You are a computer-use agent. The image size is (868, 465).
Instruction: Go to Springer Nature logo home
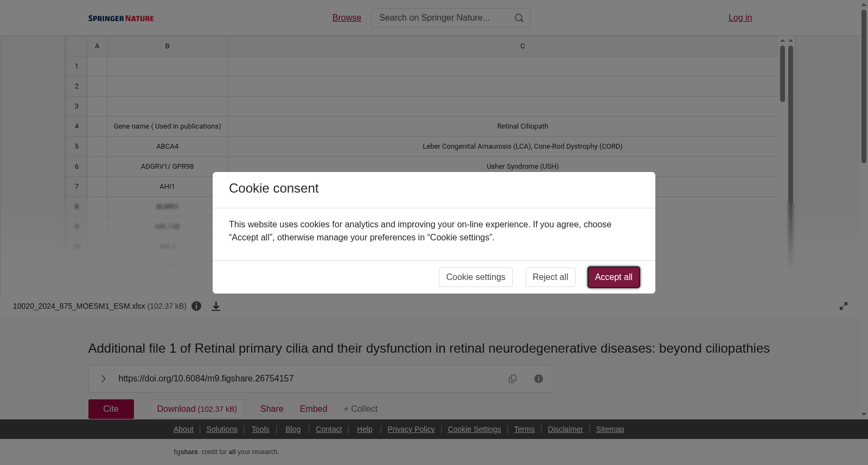[x=121, y=18]
